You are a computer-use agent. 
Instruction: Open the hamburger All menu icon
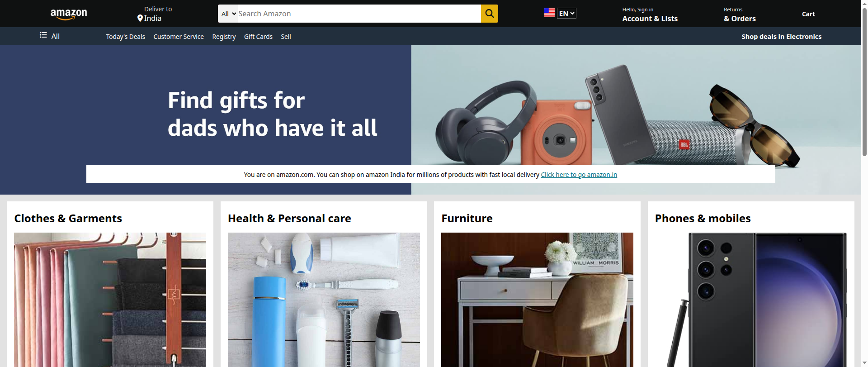coord(43,35)
